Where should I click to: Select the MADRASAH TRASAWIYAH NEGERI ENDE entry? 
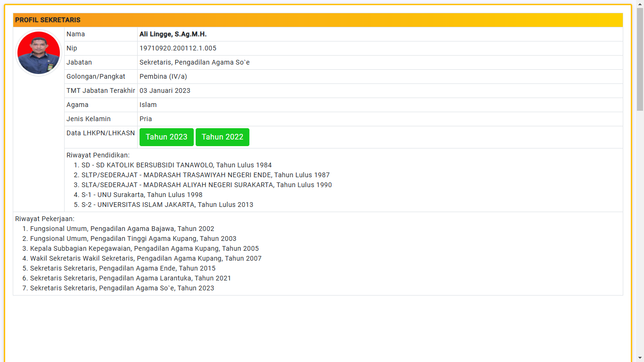tap(206, 175)
